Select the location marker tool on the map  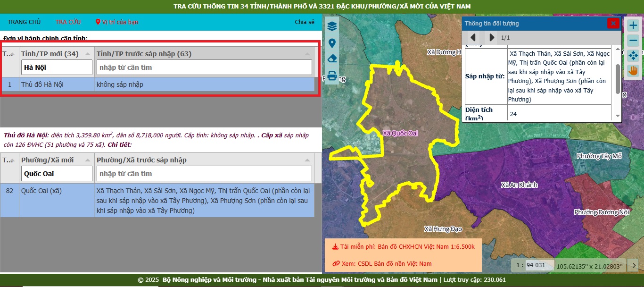click(332, 43)
